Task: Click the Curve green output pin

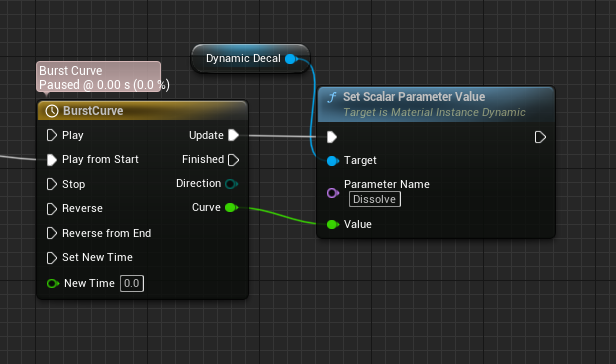Action: [231, 207]
